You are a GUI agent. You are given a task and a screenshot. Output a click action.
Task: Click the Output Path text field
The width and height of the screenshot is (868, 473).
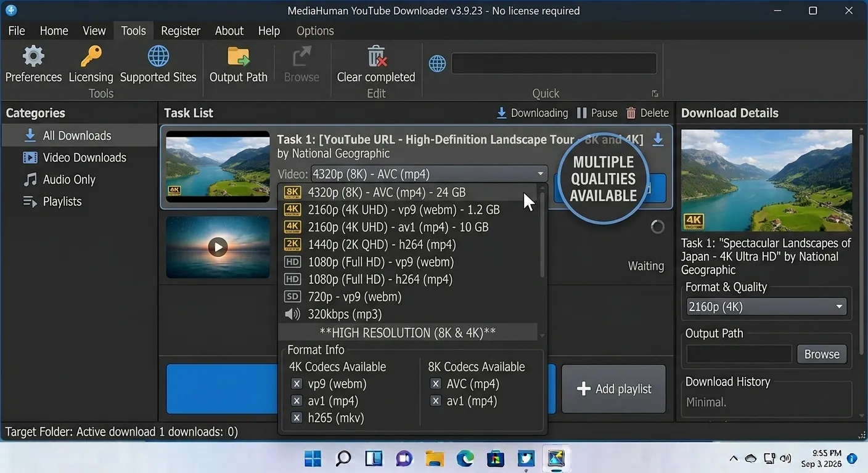click(x=739, y=354)
